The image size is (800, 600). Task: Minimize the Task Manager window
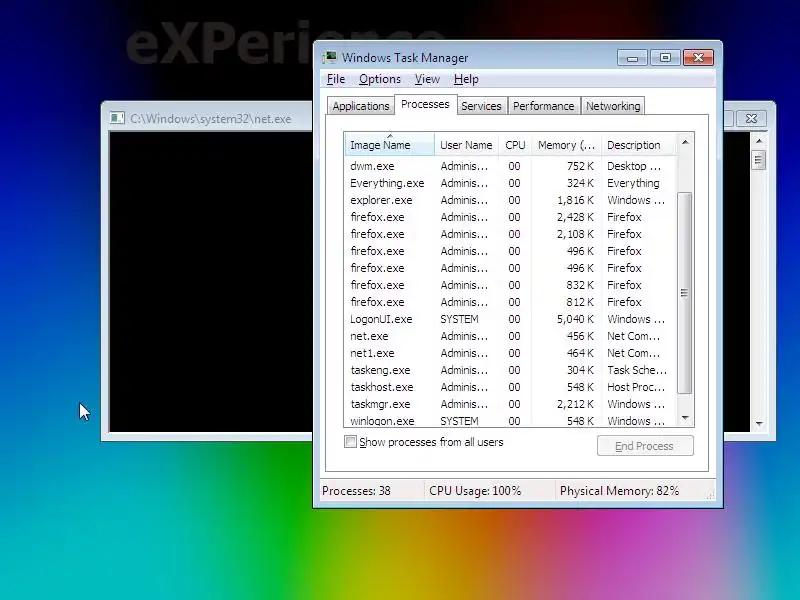pyautogui.click(x=632, y=58)
